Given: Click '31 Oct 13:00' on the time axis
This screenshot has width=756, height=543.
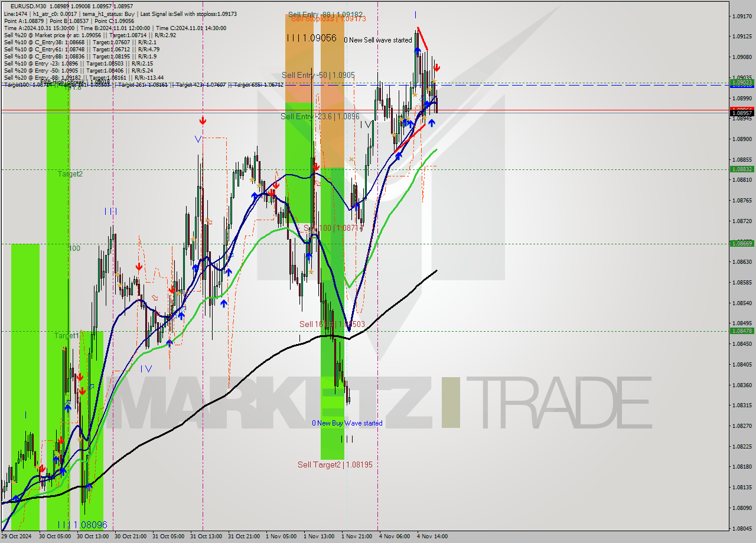Looking at the screenshot, I should [x=206, y=537].
